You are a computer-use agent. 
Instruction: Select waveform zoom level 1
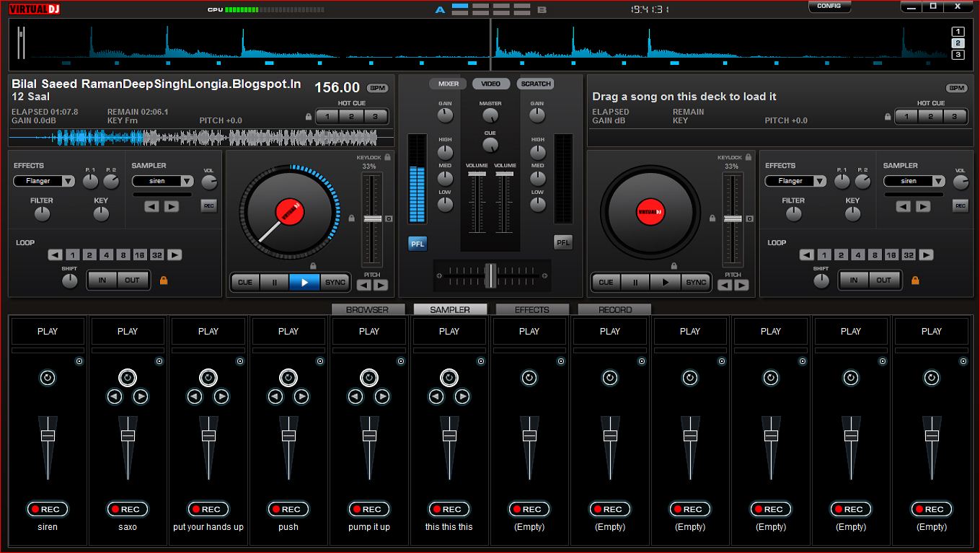click(x=958, y=32)
